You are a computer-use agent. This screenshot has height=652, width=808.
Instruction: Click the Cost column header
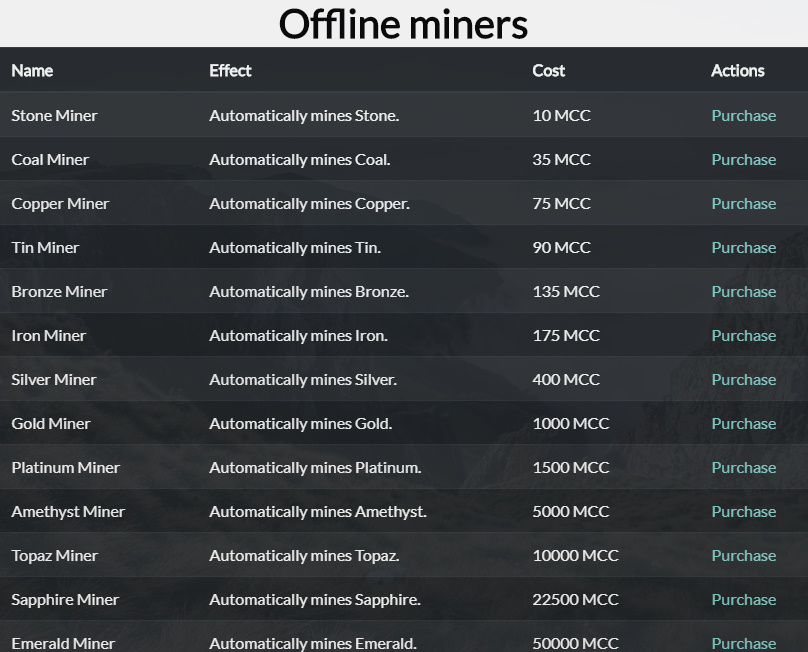pyautogui.click(x=548, y=71)
